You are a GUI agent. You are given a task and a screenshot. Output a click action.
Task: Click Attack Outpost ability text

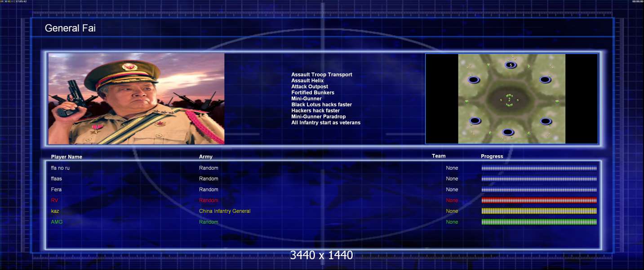(310, 86)
